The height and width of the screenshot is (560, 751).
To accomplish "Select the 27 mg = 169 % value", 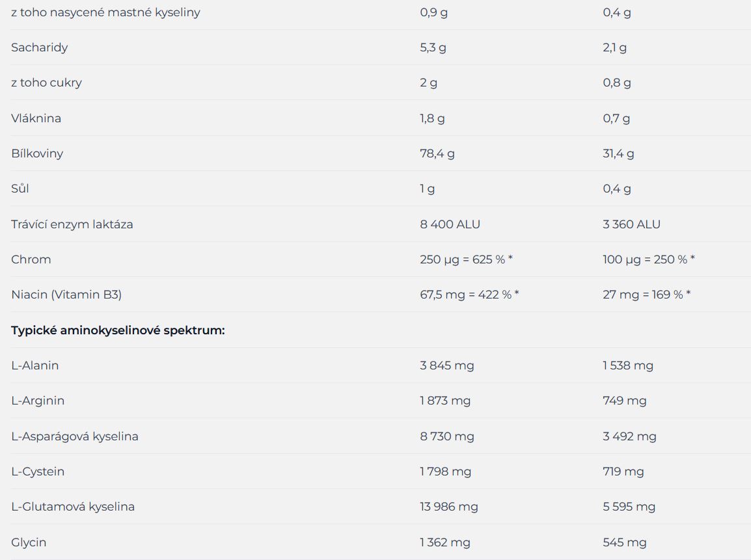I will coord(646,295).
